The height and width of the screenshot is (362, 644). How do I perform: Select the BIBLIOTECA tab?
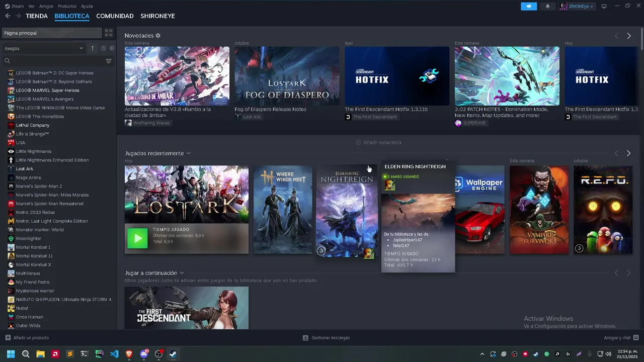72,16
